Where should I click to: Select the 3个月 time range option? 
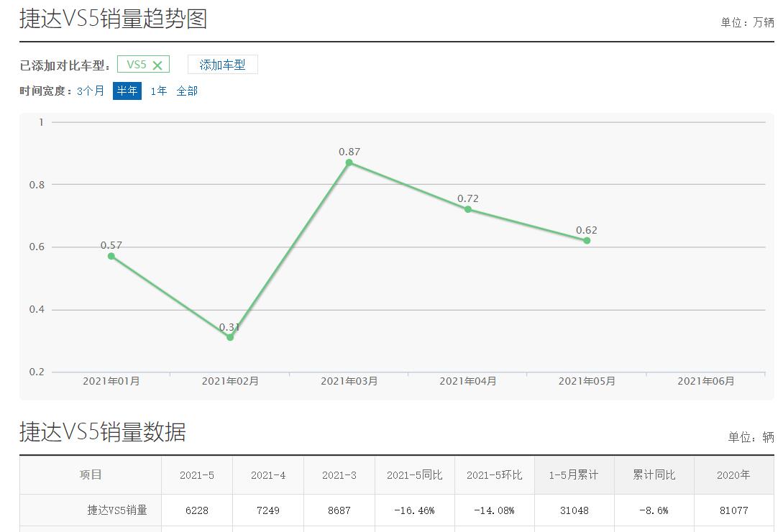(x=89, y=91)
